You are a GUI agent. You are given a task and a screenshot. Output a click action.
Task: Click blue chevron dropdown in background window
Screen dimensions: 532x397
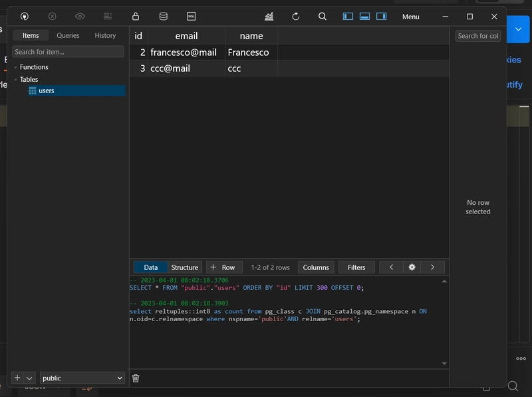pyautogui.click(x=519, y=29)
